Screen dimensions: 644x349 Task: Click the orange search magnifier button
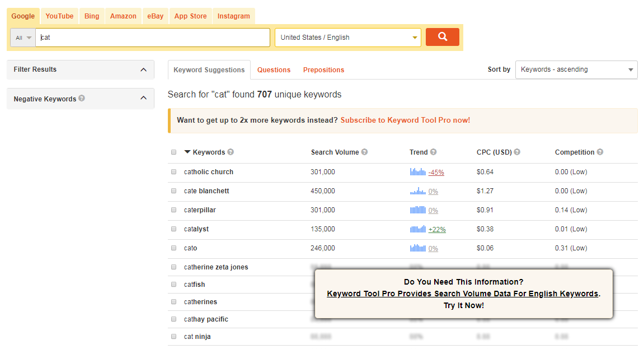(442, 37)
